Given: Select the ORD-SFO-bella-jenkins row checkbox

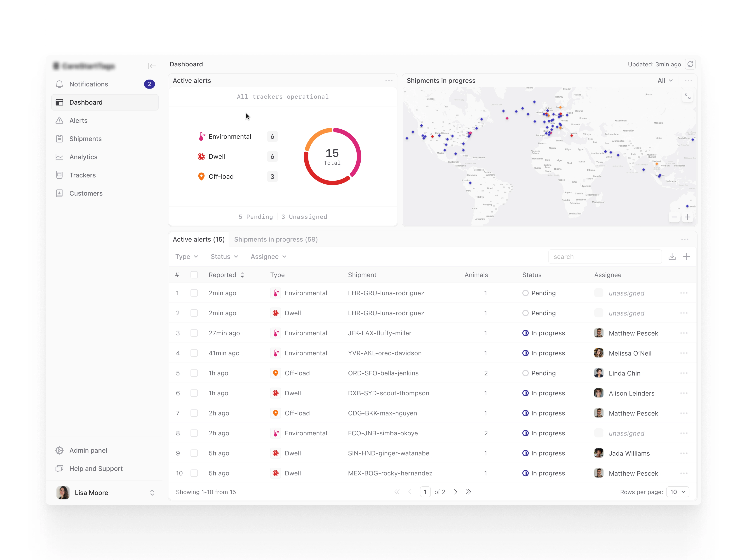Looking at the screenshot, I should tap(194, 373).
